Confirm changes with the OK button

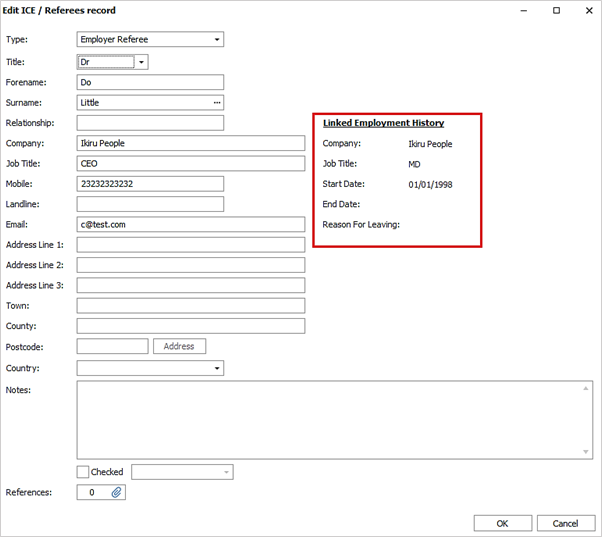pos(503,523)
